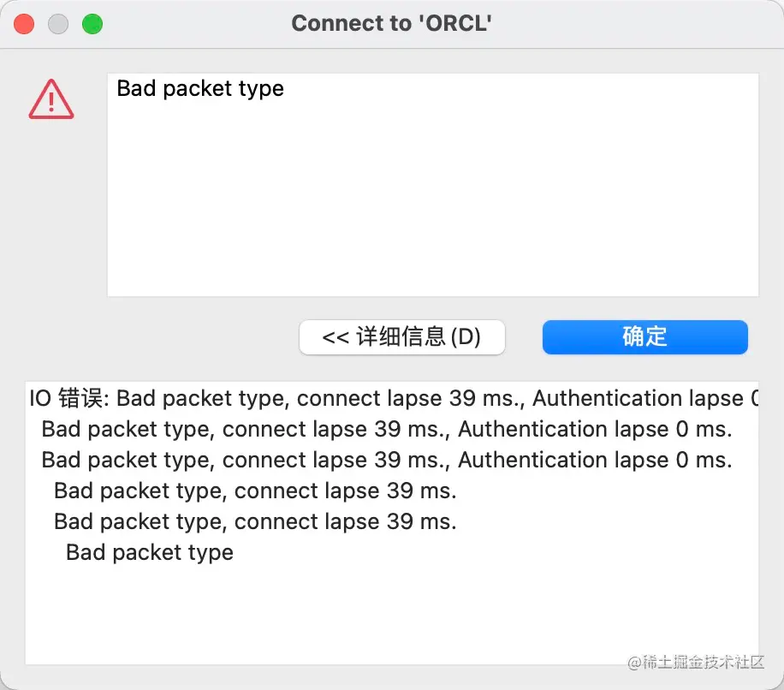Click empty space inside upper message box

tap(433, 200)
